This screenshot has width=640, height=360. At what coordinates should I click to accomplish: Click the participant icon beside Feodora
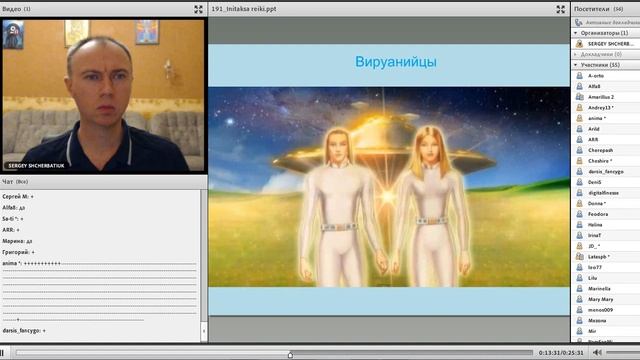(x=579, y=214)
